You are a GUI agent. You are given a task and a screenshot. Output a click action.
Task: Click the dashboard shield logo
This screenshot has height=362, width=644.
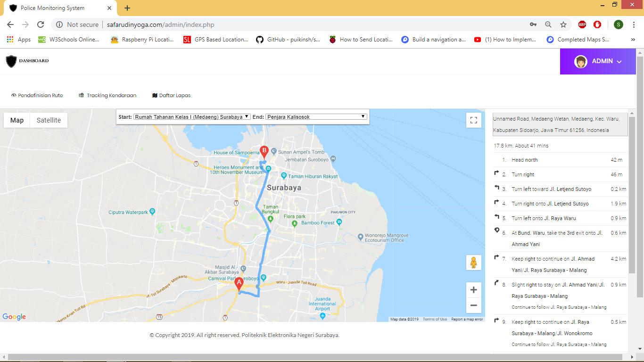click(11, 61)
